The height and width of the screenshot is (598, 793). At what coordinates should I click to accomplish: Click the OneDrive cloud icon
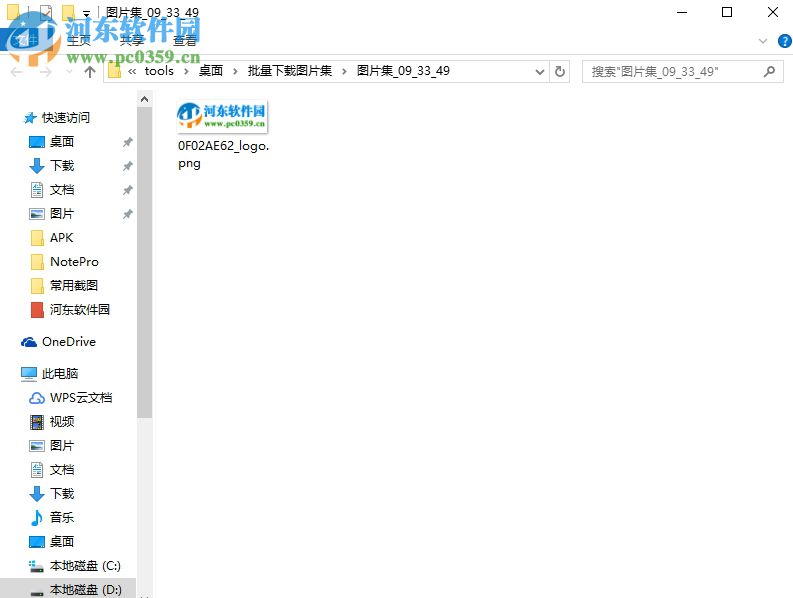(x=29, y=342)
